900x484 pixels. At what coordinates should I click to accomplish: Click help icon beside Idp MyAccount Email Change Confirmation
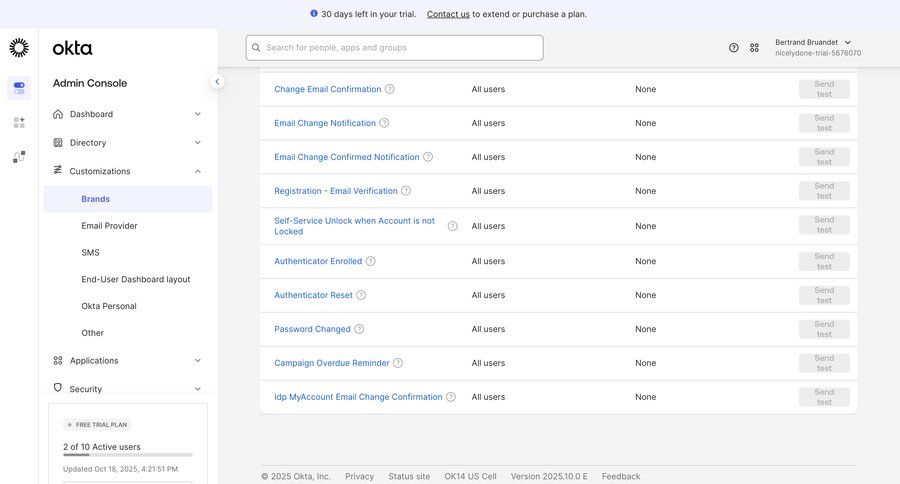click(x=451, y=397)
